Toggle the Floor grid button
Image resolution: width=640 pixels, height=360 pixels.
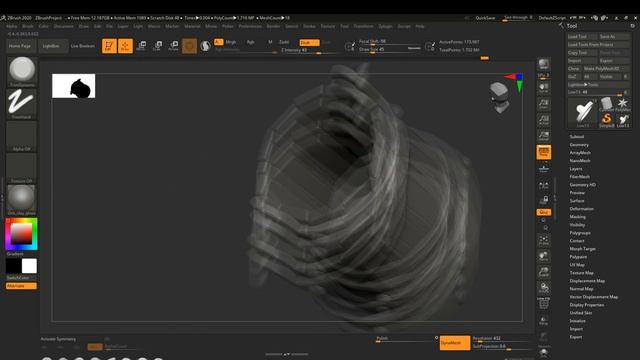click(544, 168)
